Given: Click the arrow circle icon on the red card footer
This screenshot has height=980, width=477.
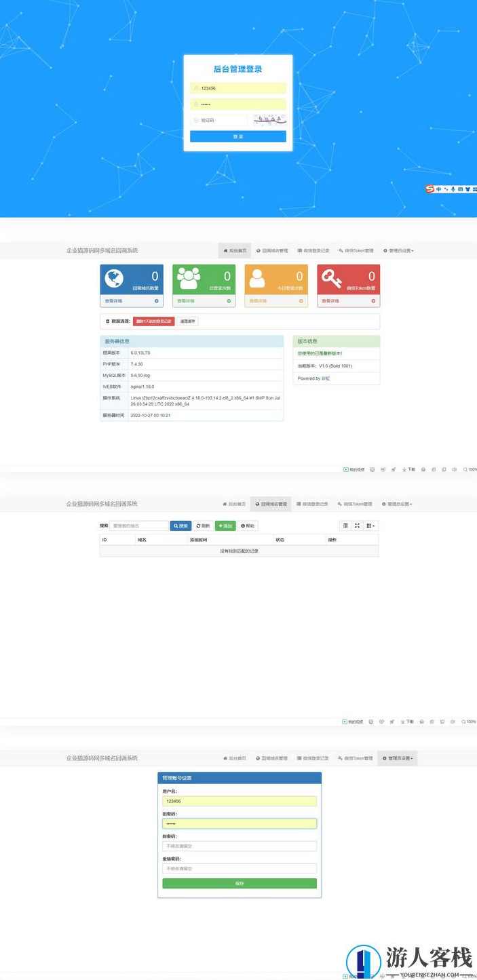Looking at the screenshot, I should (x=373, y=300).
